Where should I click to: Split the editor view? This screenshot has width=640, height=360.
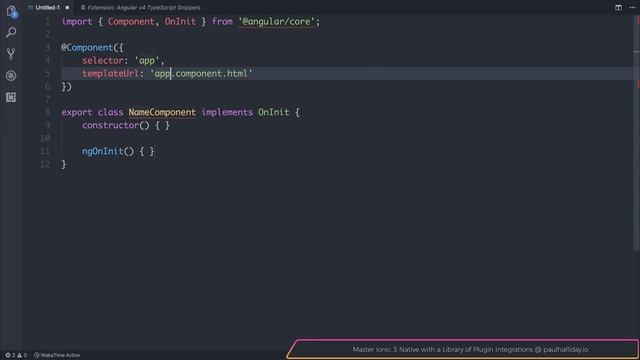[618, 7]
